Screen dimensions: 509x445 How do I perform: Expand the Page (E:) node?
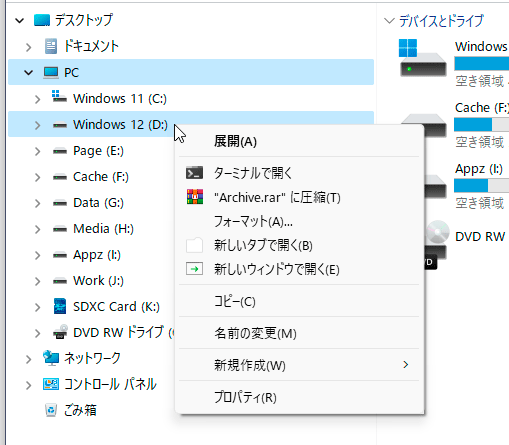(x=38, y=151)
